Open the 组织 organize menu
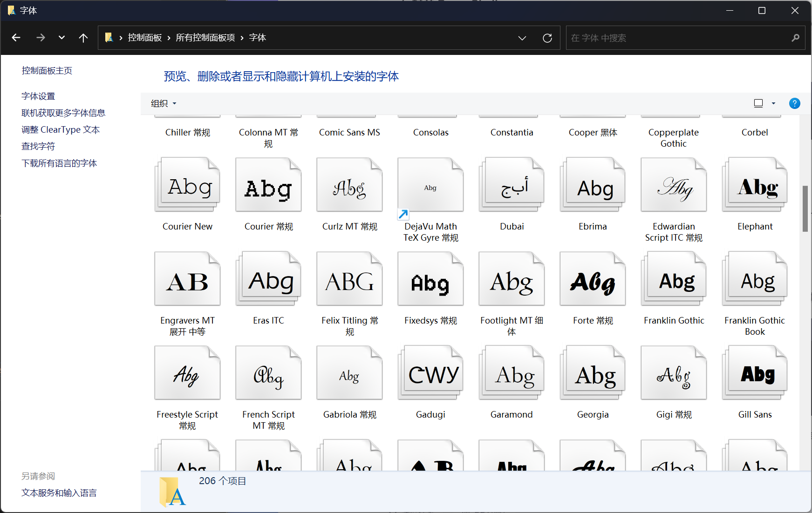Viewport: 812px width, 513px height. [x=164, y=103]
